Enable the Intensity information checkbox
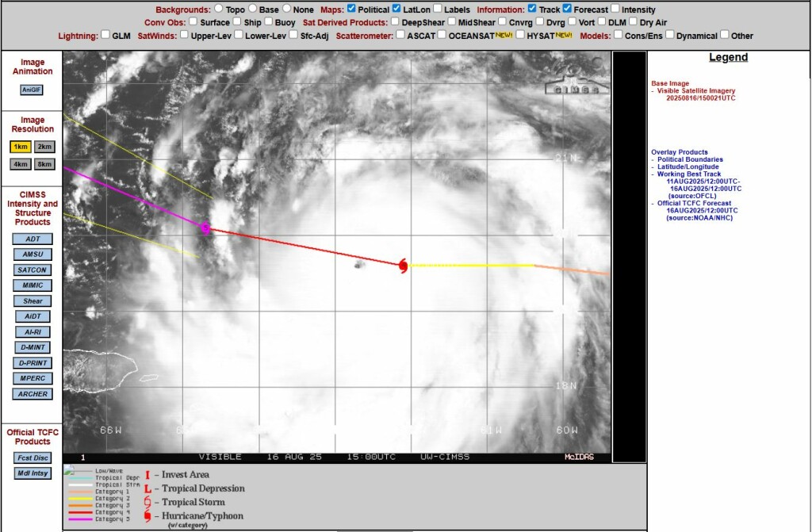The width and height of the screenshot is (812, 532). click(x=615, y=10)
